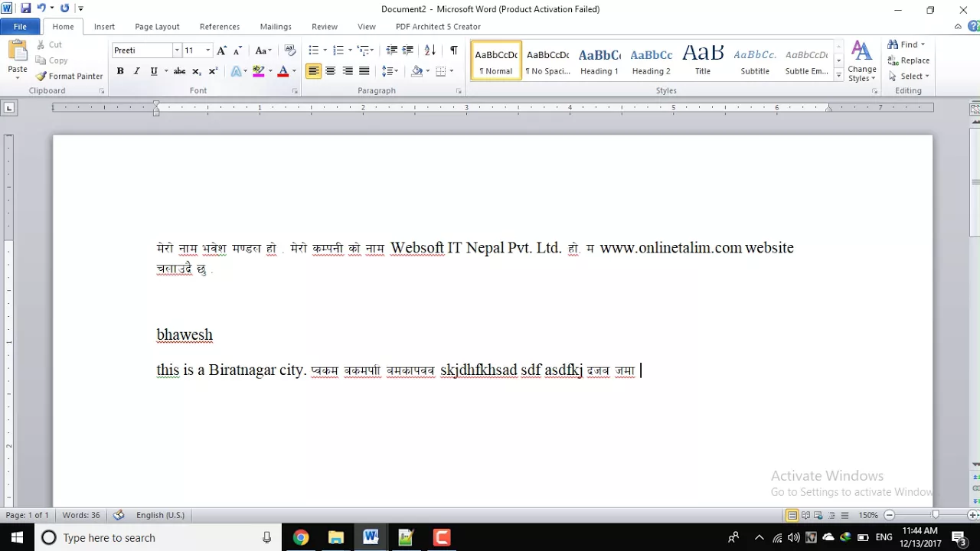The height and width of the screenshot is (551, 980).
Task: Click the Words: 36 status indicator
Action: tap(81, 515)
